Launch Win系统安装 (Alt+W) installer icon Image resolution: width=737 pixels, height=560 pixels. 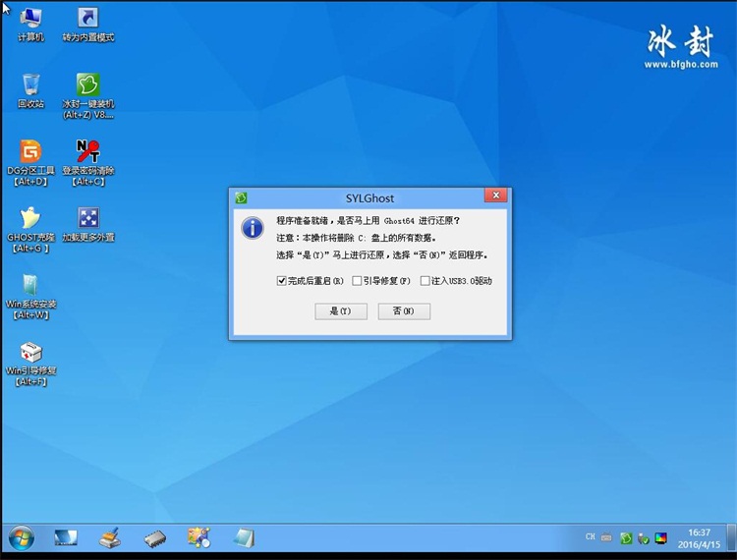point(30,296)
